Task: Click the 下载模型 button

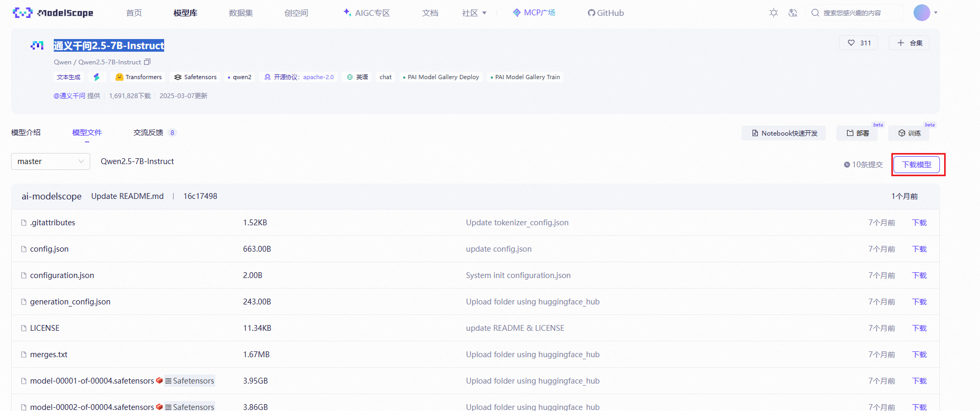Action: point(917,165)
